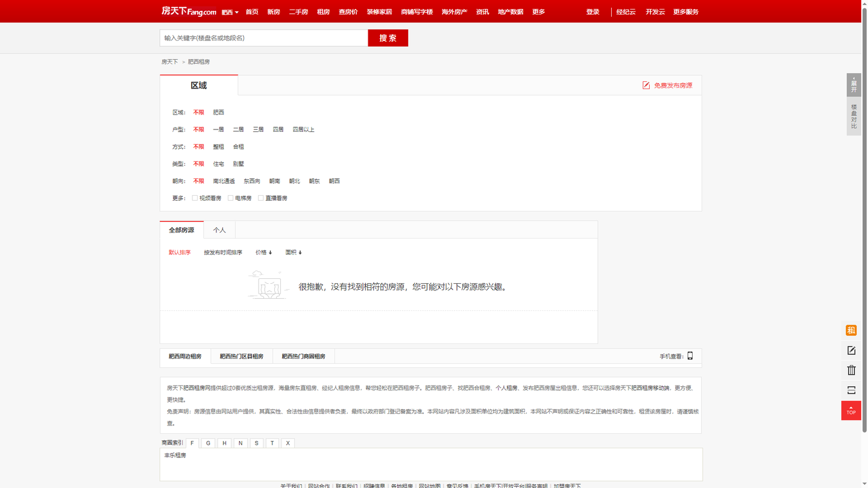868x488 pixels.
Task: Select 按发布时间排序 sort option
Action: (223, 252)
